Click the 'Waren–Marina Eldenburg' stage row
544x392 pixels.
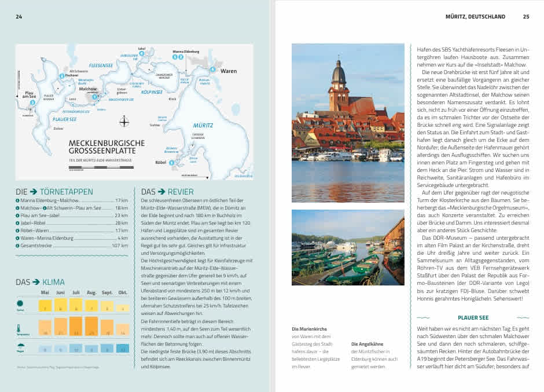[x=72, y=238]
